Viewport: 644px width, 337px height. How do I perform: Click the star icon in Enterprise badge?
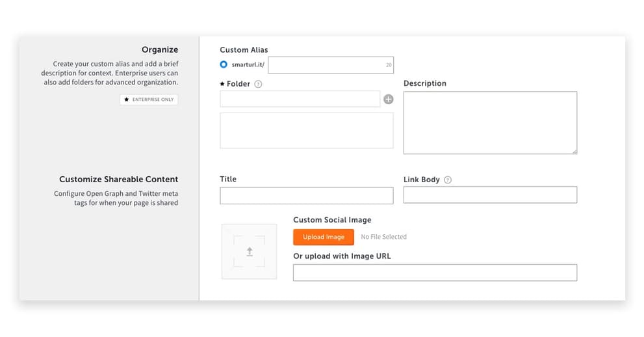tap(127, 100)
